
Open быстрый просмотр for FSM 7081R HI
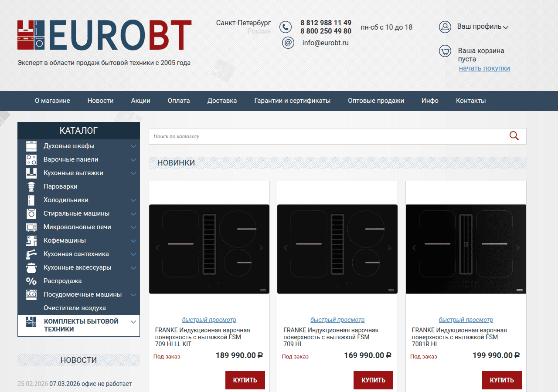tap(466, 320)
